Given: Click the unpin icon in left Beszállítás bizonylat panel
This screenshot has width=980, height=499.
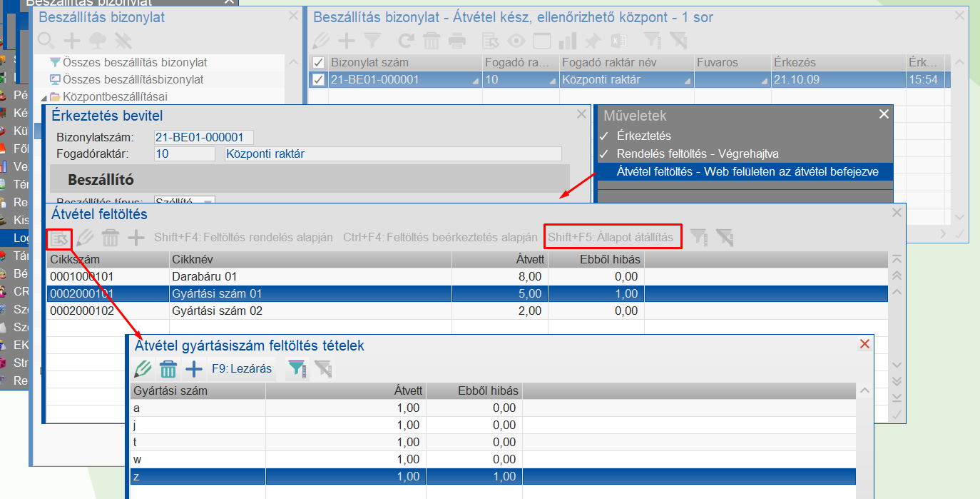Looking at the screenshot, I should click(123, 41).
